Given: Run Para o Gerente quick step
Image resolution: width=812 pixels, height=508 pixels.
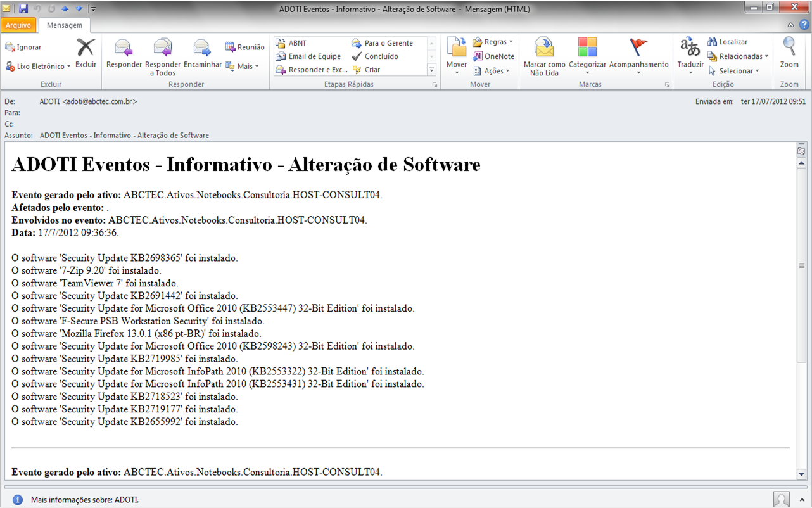Looking at the screenshot, I should (x=383, y=43).
